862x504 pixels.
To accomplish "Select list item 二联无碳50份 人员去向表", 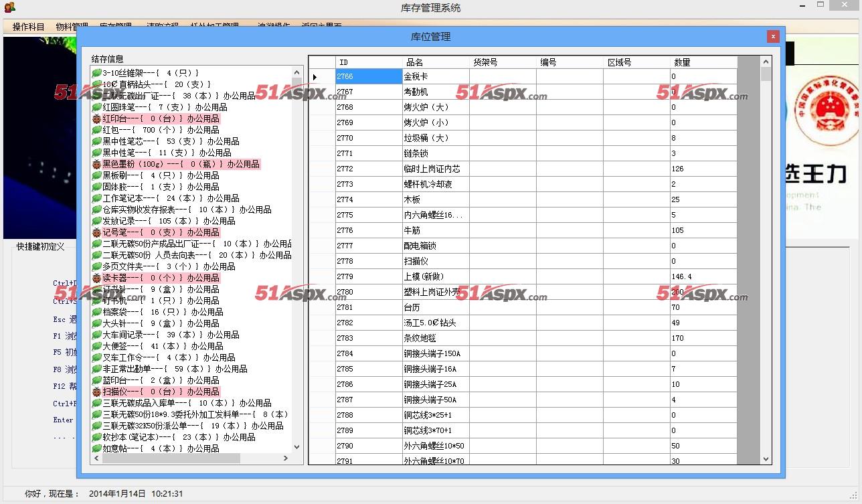I will click(x=197, y=255).
